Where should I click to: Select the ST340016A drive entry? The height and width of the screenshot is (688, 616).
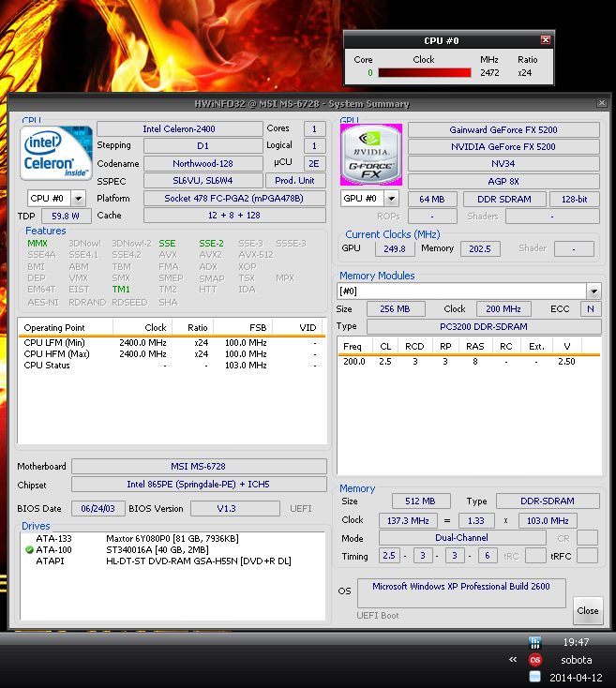(x=173, y=550)
